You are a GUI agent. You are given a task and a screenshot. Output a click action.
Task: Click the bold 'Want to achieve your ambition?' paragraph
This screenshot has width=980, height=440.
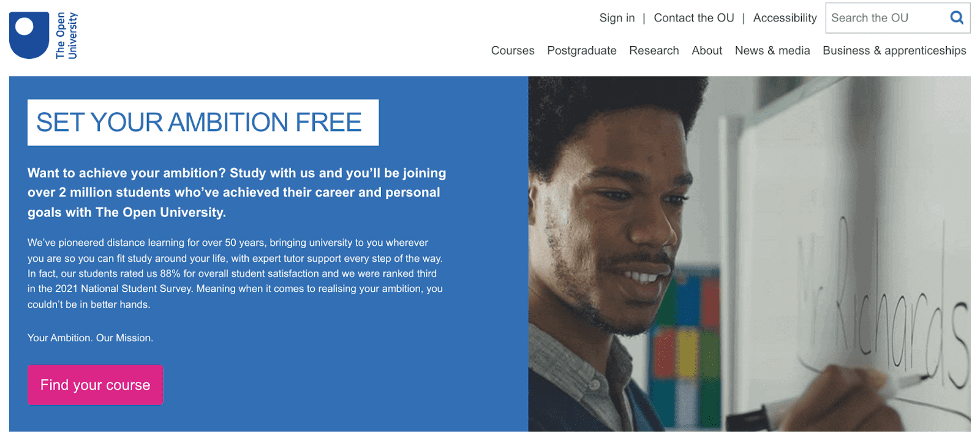point(236,192)
